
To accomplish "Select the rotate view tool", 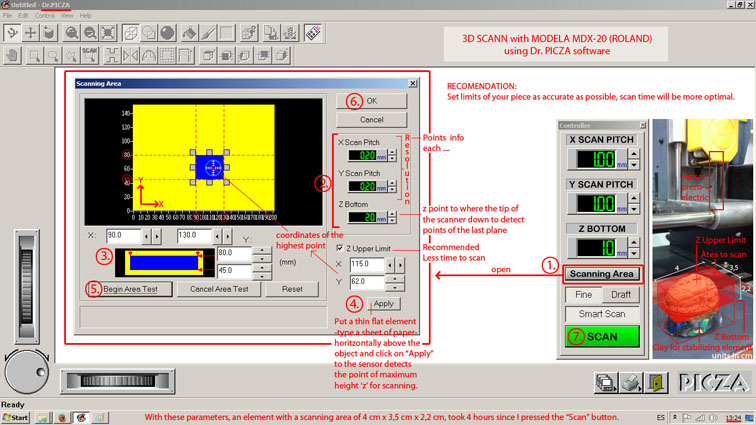I will (x=12, y=33).
